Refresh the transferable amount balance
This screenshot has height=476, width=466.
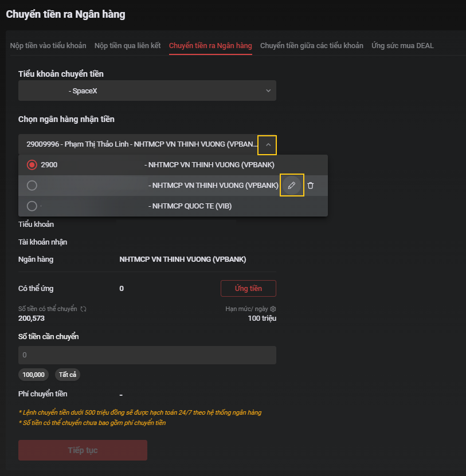tap(83, 309)
